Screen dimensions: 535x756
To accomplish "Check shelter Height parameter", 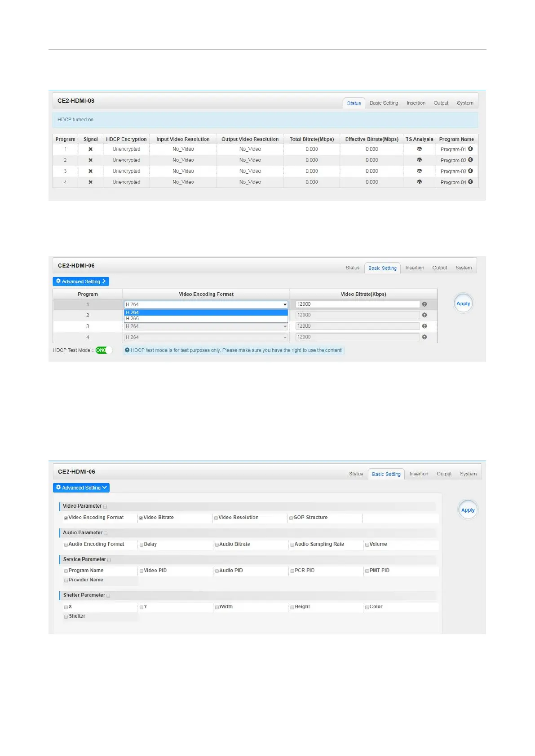I will click(x=292, y=607).
